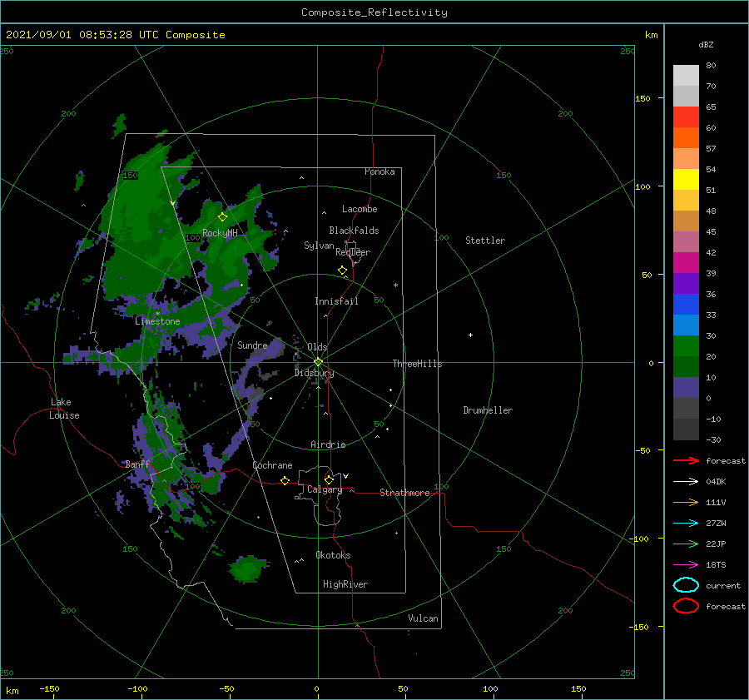This screenshot has width=749, height=700.
Task: Click the slate purple swatch beside 10 dBZ
Action: [686, 387]
